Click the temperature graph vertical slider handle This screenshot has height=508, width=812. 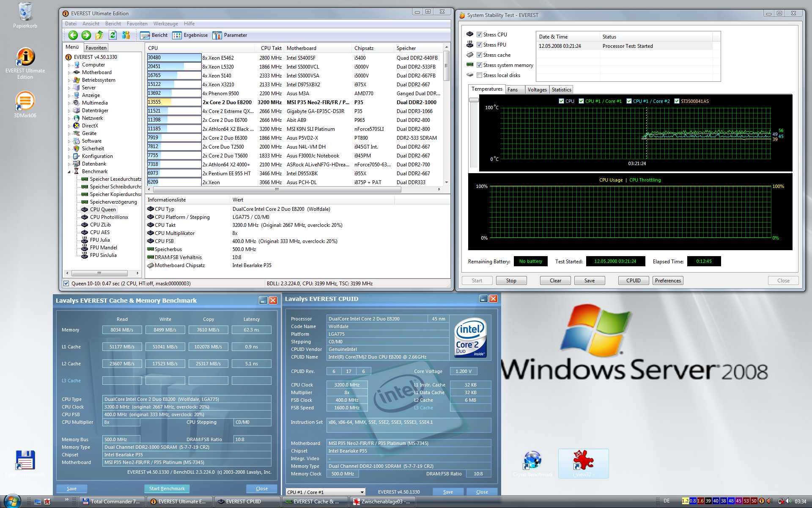point(474,100)
